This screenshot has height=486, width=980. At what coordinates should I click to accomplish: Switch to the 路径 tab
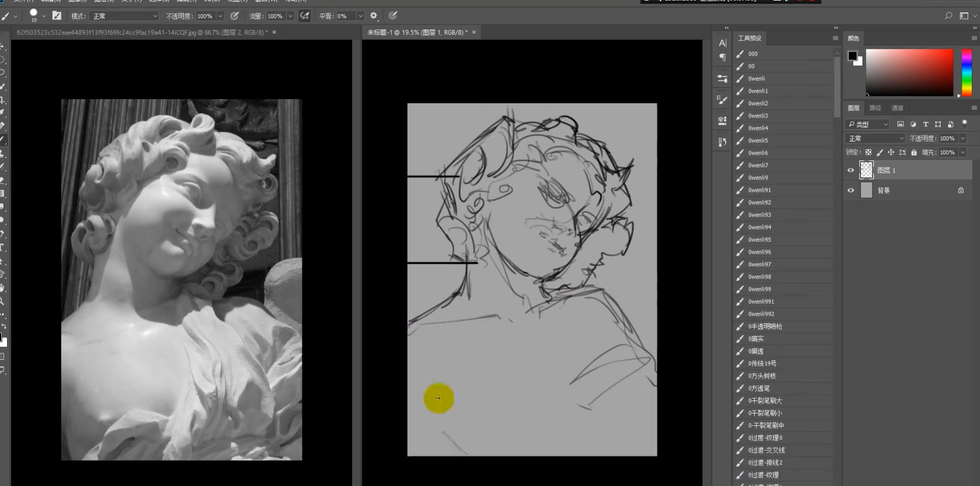pos(875,108)
